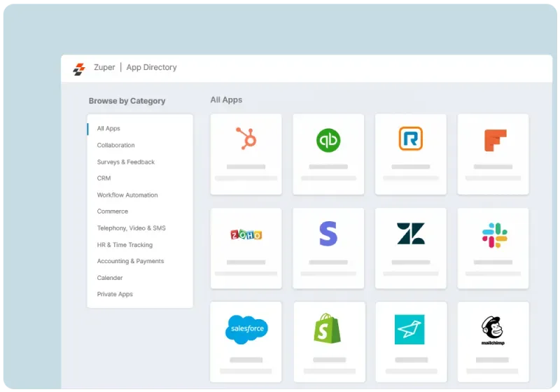Choose the Zoho app icon
Viewport: 560px width, 392px height.
point(246,234)
